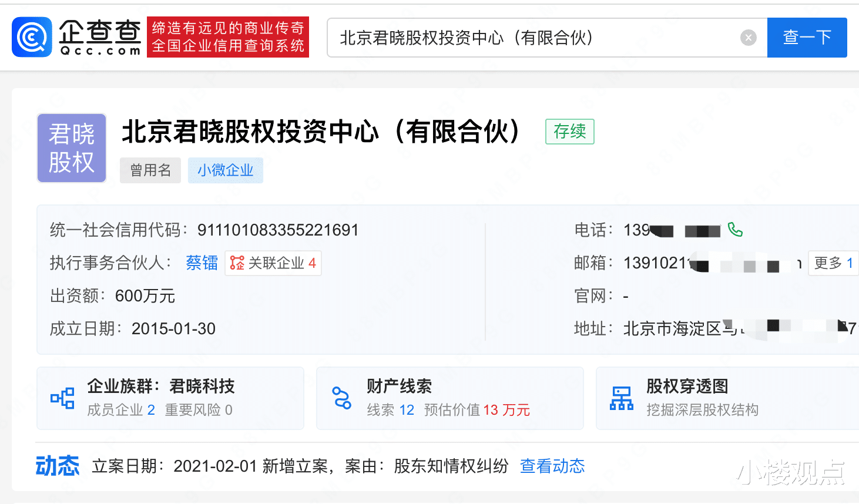Clear the search box with the X icon
This screenshot has height=504, width=859.
click(748, 38)
